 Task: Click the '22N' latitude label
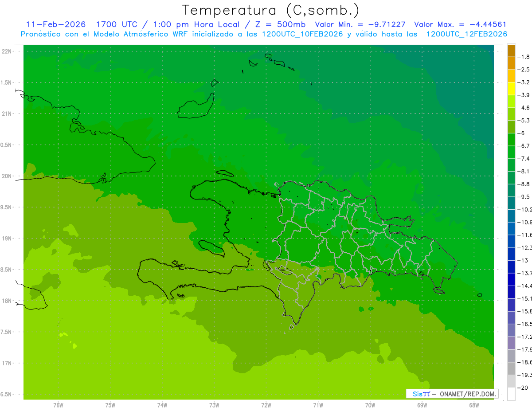pos(7,51)
